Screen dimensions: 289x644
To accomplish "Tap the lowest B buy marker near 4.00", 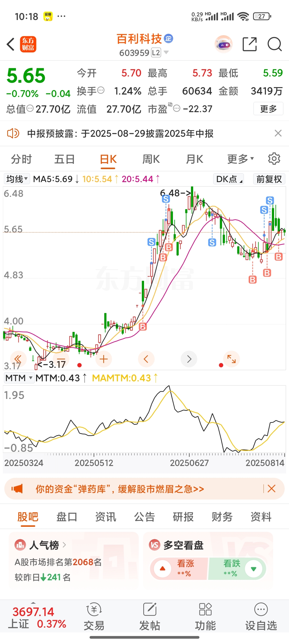I will tap(143, 327).
